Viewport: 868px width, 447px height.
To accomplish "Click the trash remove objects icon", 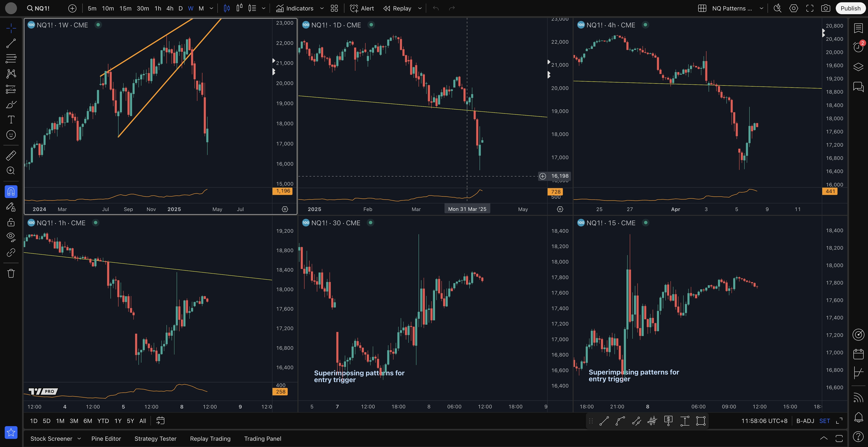I will 11,273.
